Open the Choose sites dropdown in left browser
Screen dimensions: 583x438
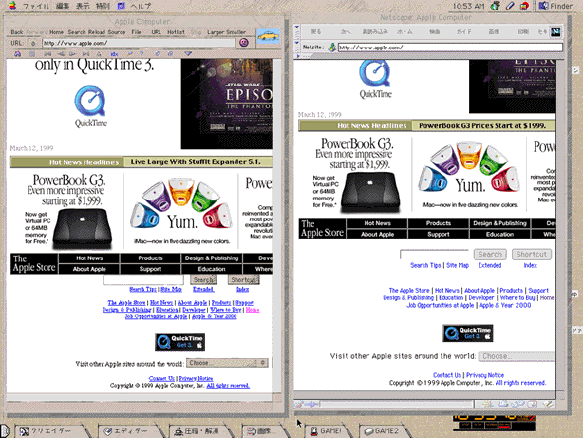click(227, 363)
